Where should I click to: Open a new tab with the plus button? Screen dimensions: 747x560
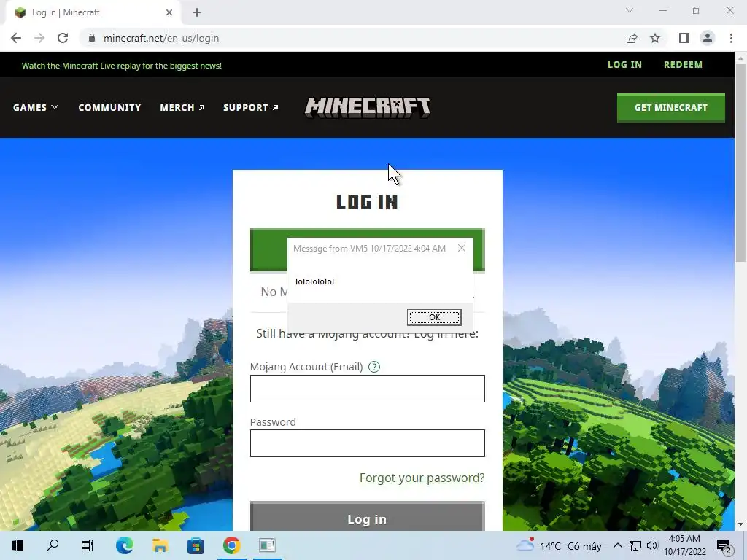pyautogui.click(x=197, y=12)
